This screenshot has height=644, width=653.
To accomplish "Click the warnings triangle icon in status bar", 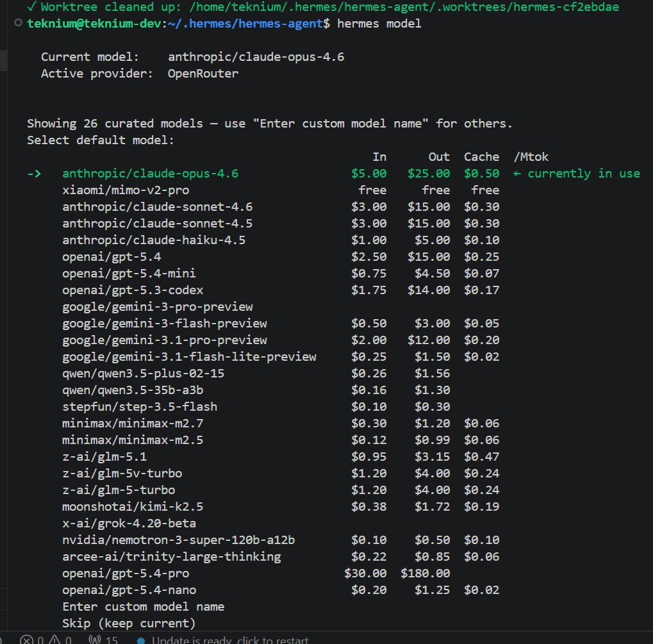I will [53, 640].
